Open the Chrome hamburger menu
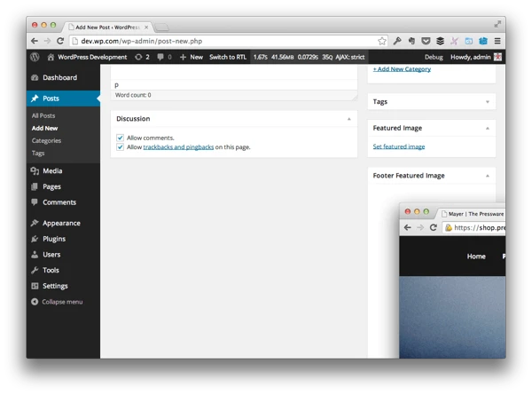This screenshot has height=395, width=532. [x=497, y=41]
